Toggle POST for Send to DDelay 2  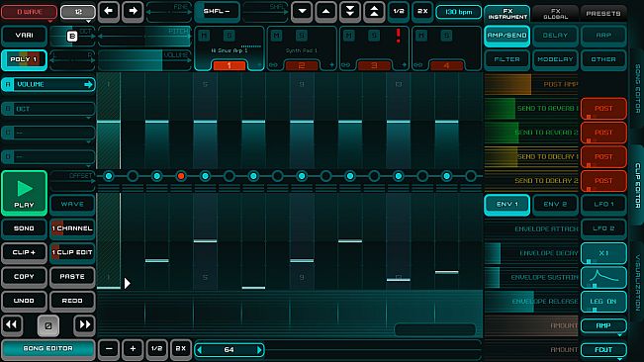point(603,181)
